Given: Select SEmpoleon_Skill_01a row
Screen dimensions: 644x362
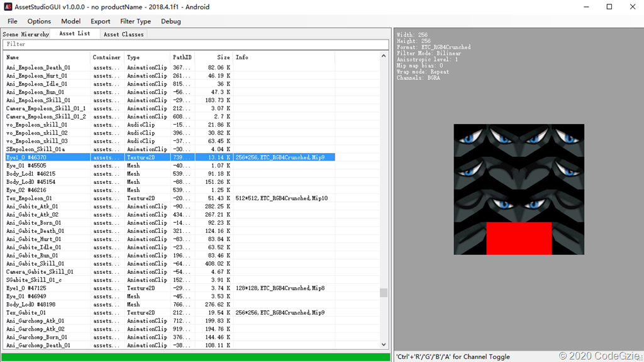Looking at the screenshot, I should tap(170, 149).
